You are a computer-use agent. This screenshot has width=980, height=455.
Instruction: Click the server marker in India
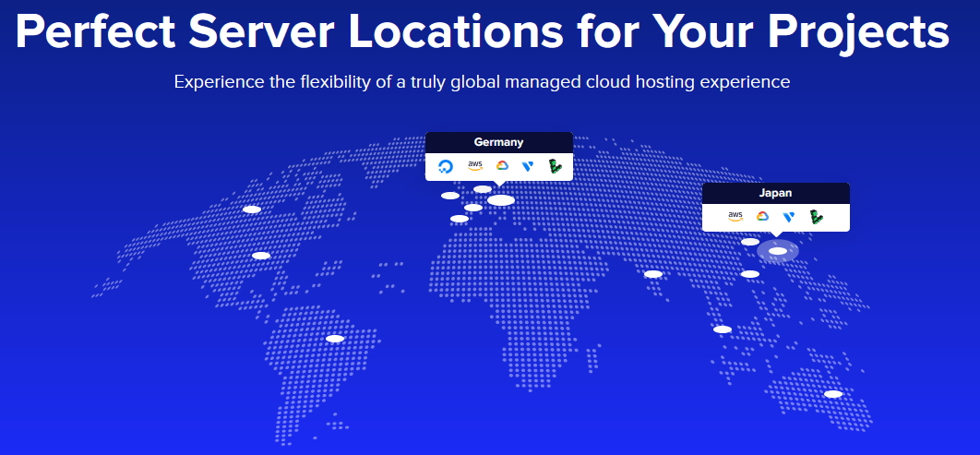[653, 274]
